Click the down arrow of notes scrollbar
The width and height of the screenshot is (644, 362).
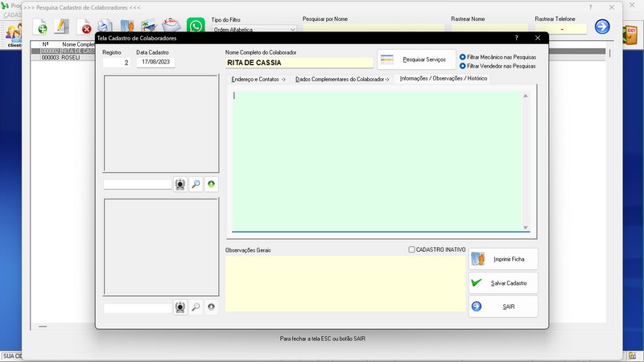coord(526,228)
